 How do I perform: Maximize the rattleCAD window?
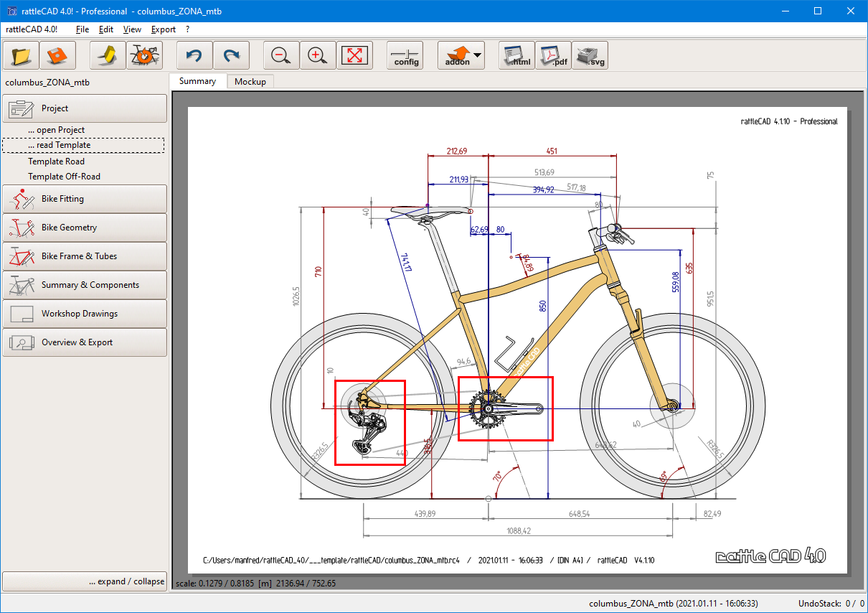point(818,11)
